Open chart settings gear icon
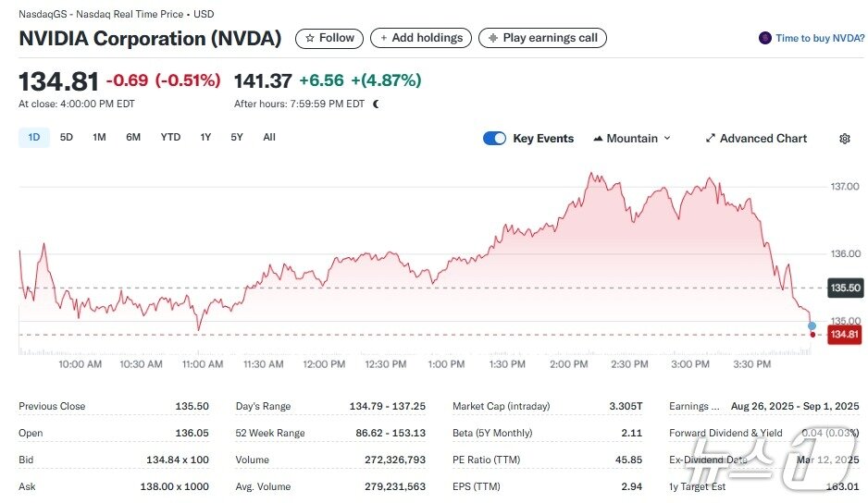The width and height of the screenshot is (868, 503). [x=844, y=139]
